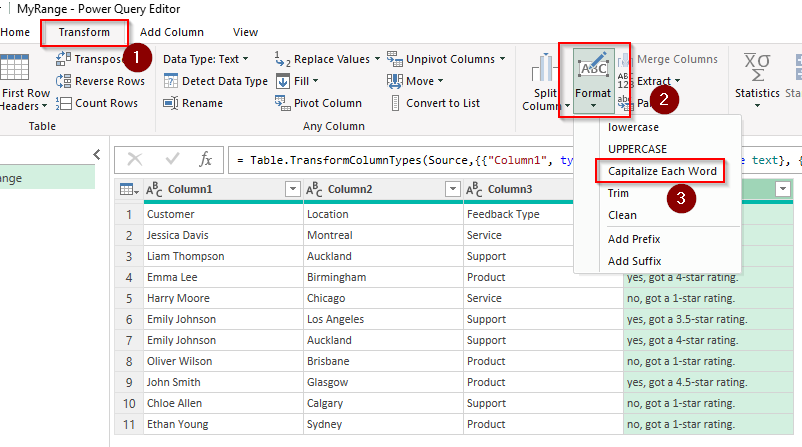Expand the Move dropdown arrow
The height and width of the screenshot is (447, 802).
pos(440,81)
